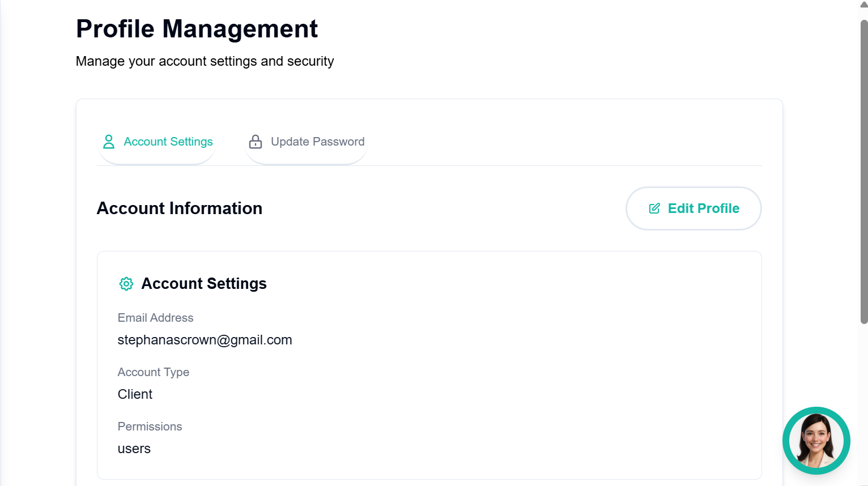
Task: Switch to the Update Password tab
Action: point(317,142)
